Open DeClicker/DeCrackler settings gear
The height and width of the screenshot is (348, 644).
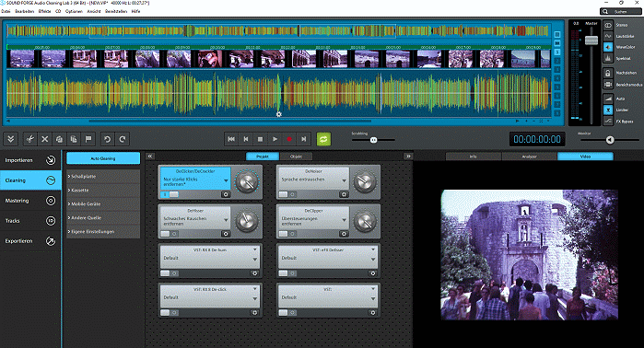(x=226, y=194)
